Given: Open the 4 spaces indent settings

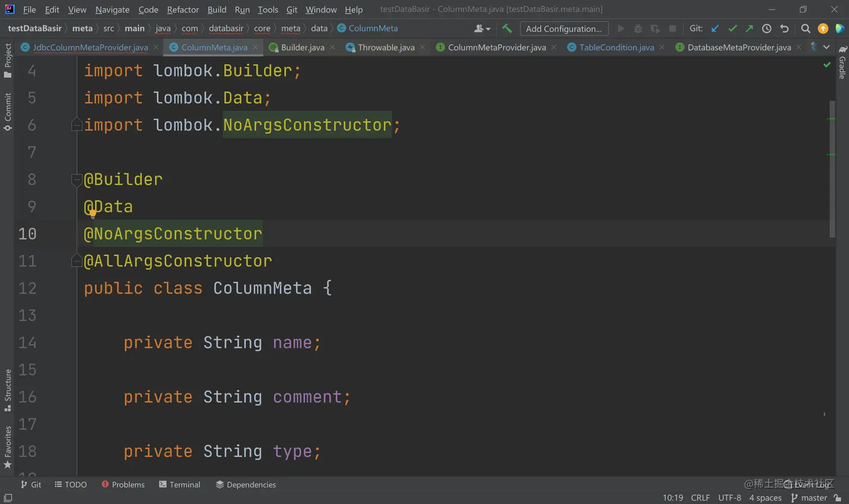Looking at the screenshot, I should 765,498.
